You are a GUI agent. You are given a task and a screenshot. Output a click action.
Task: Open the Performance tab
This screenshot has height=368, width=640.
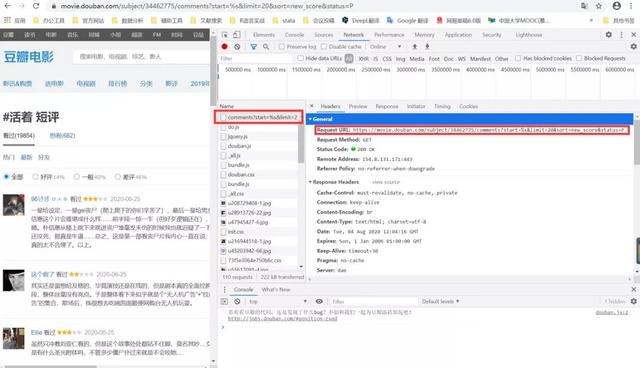[389, 35]
